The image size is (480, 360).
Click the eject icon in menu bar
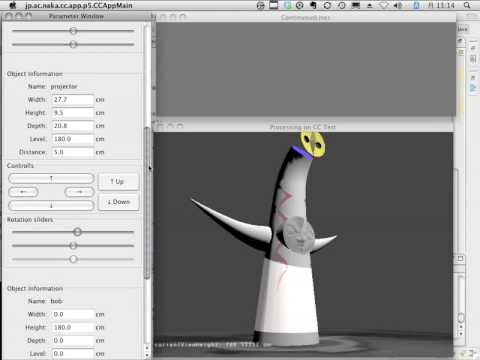(370, 5)
